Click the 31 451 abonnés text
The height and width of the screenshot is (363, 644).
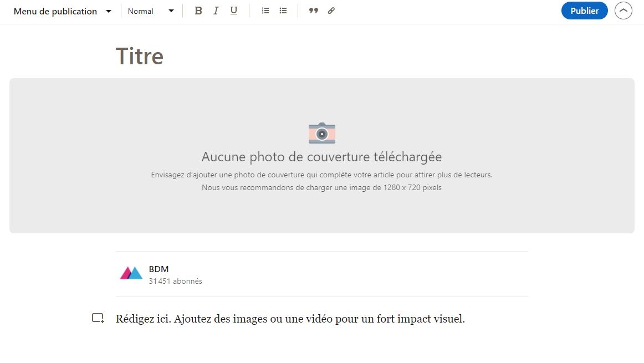(175, 282)
